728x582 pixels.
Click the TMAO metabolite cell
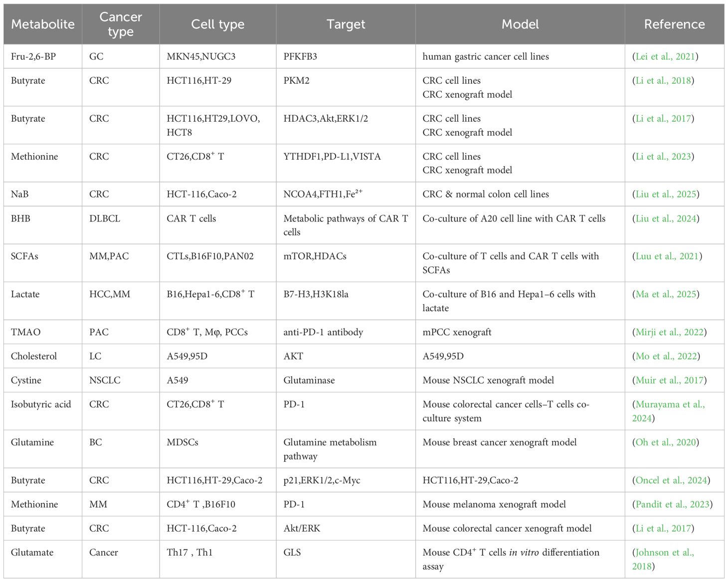(26, 332)
